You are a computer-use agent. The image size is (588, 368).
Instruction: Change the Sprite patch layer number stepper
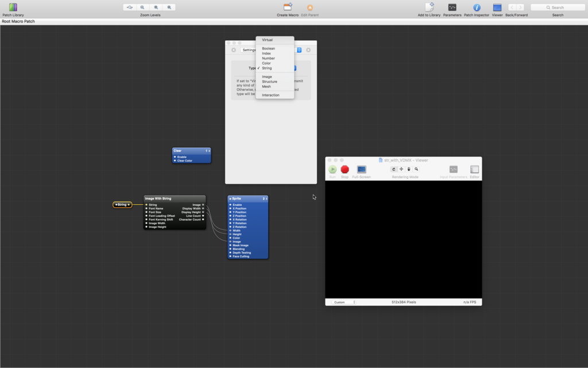265,198
